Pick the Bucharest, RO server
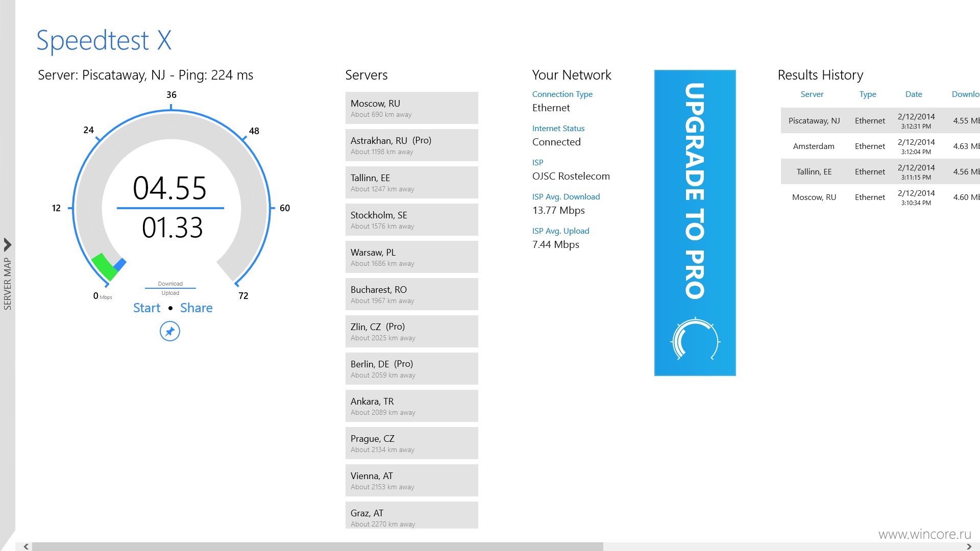The image size is (980, 551). 412,294
